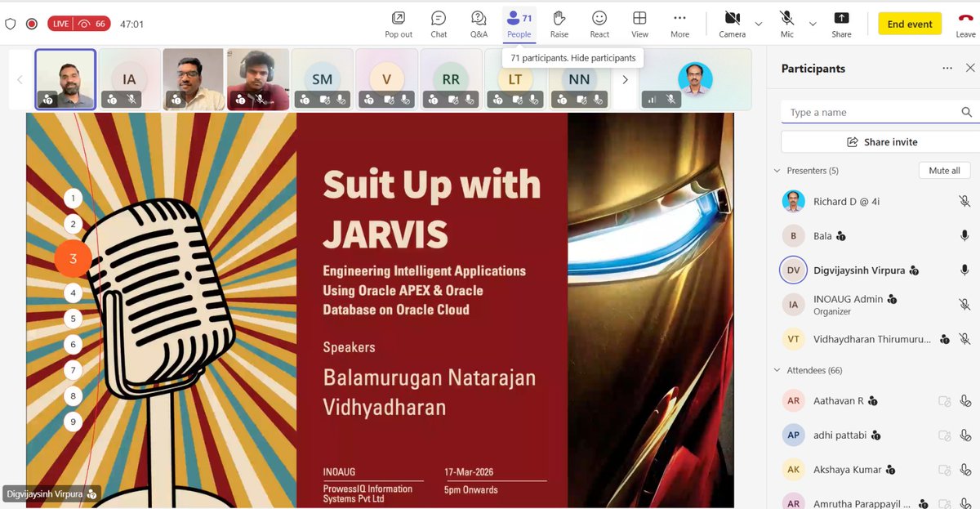Viewport: 980px width, 509px height.
Task: Open Participants panel more options ellipsis
Action: [x=947, y=69]
